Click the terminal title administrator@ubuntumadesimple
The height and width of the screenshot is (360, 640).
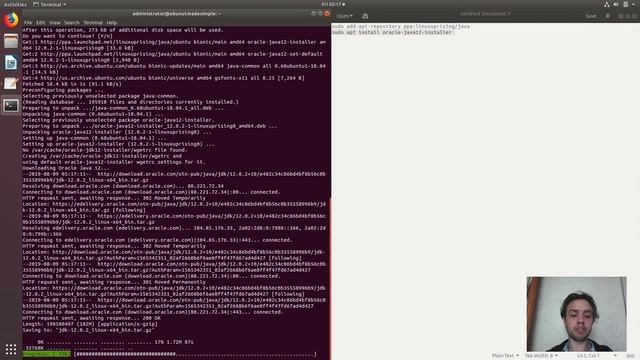[177, 14]
